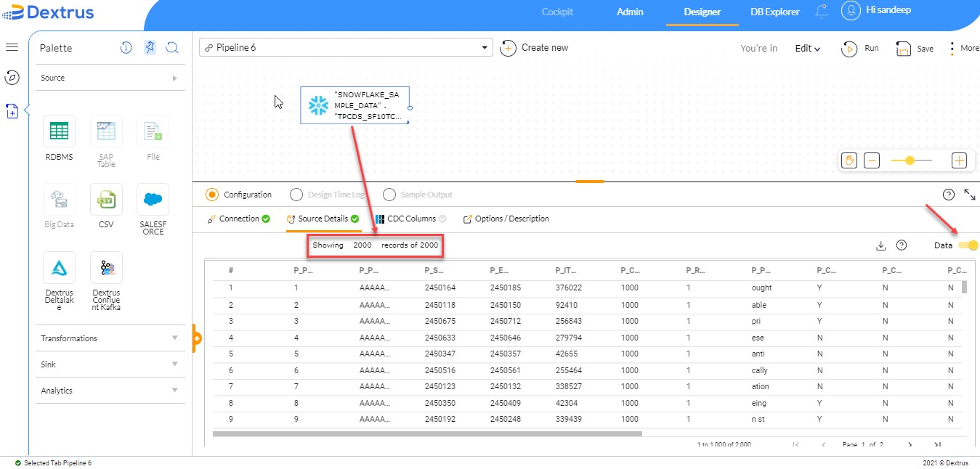Open the compass explore icon in the sidebar
Image resolution: width=980 pixels, height=469 pixels.
coord(12,77)
